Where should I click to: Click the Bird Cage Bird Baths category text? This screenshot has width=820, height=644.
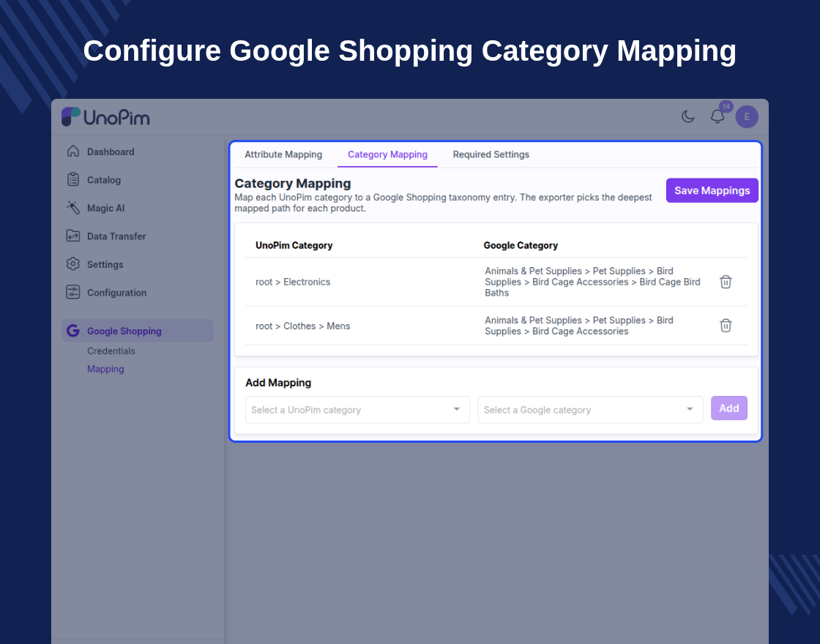592,282
